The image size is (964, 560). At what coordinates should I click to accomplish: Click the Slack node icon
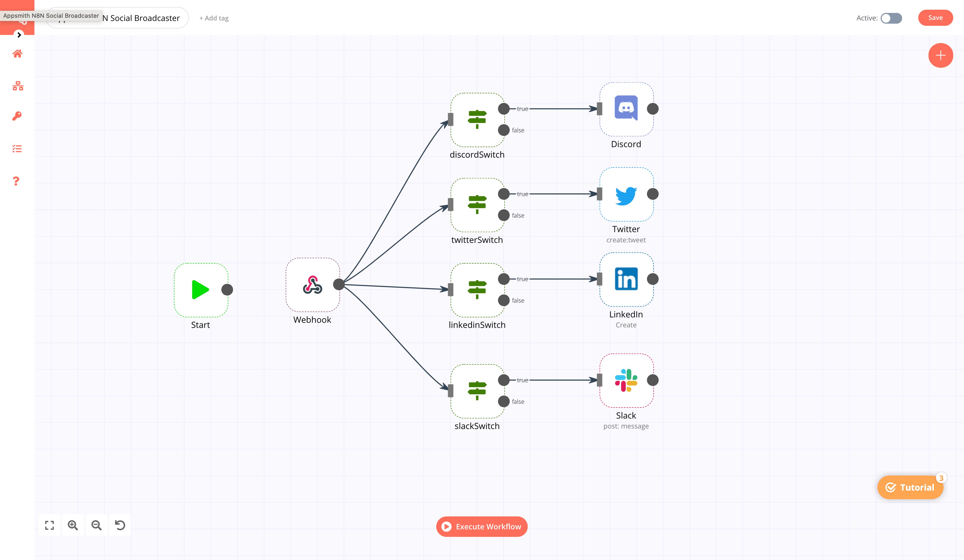point(626,380)
